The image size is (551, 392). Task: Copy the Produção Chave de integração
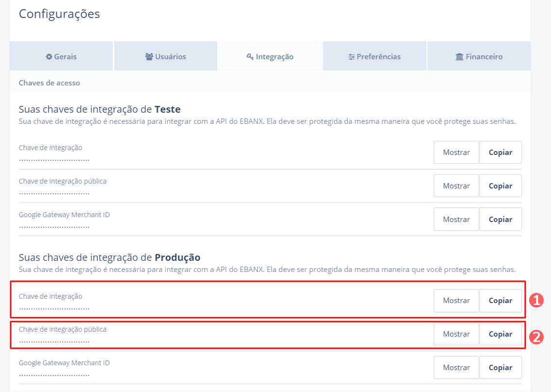click(500, 301)
